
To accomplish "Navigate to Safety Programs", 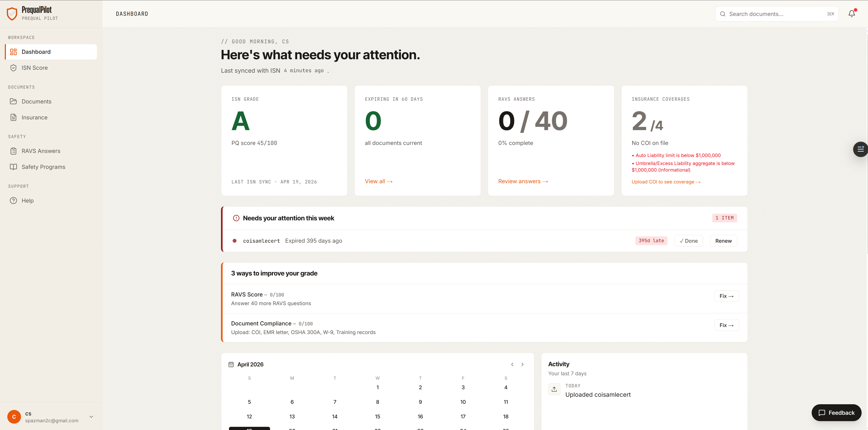I will [43, 167].
